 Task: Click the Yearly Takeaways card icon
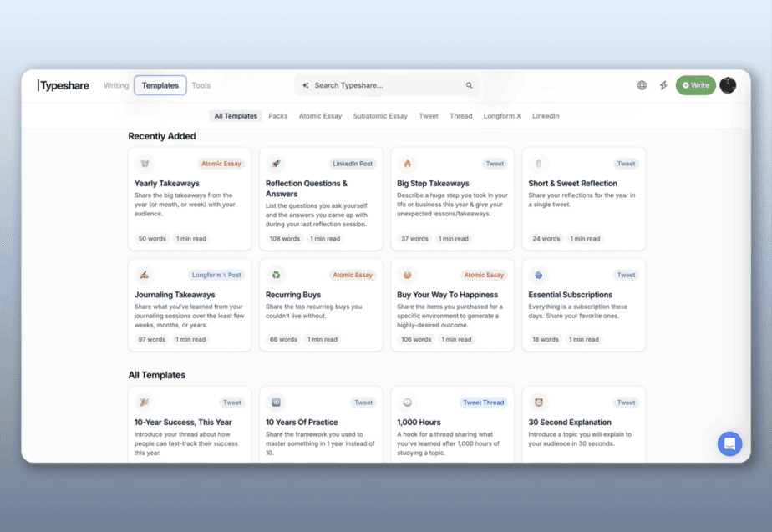[x=145, y=164]
